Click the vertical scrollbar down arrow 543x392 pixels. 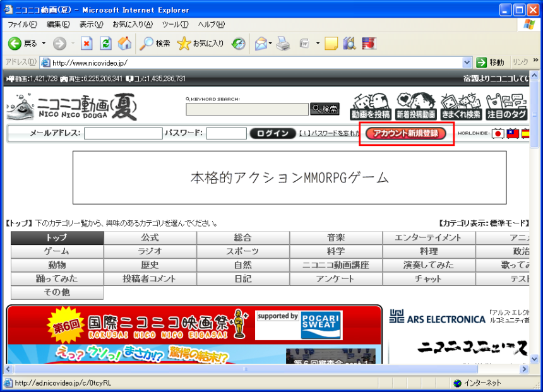(x=534, y=359)
